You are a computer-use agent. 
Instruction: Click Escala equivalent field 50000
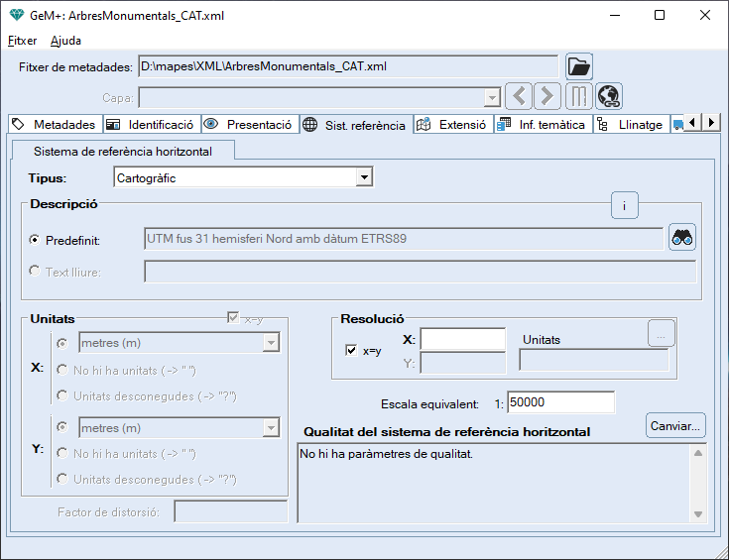(x=560, y=402)
